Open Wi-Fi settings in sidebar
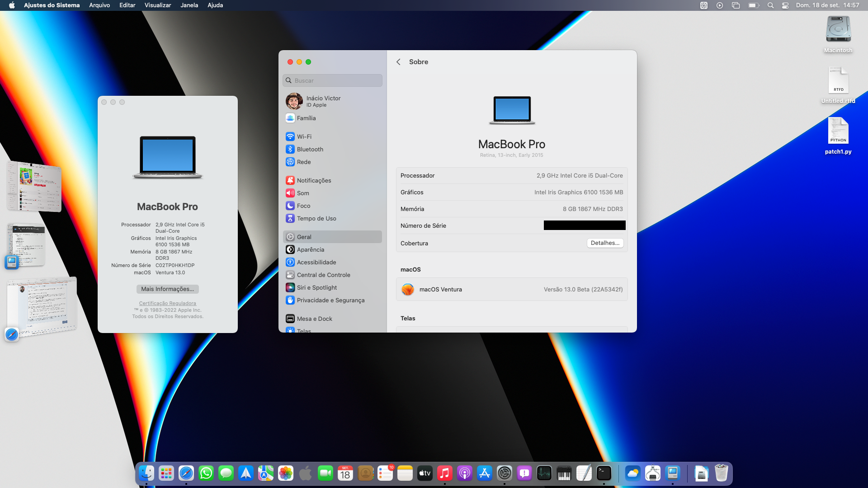 point(304,136)
